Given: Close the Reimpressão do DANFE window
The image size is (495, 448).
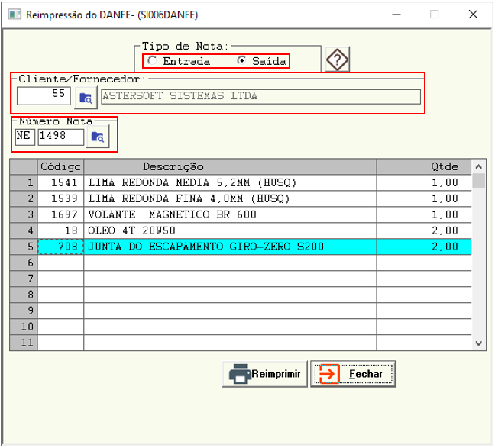Looking at the screenshot, I should pyautogui.click(x=473, y=15).
